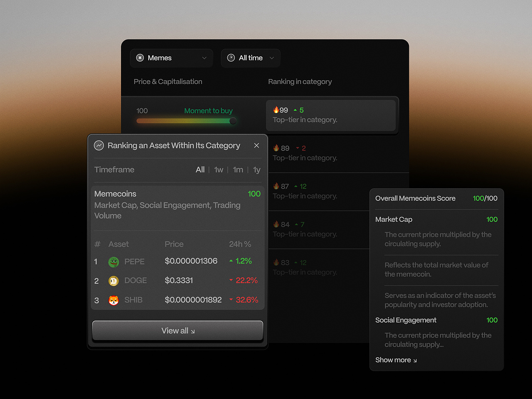Image resolution: width=532 pixels, height=399 pixels.
Task: Click the View all button
Action: (177, 330)
